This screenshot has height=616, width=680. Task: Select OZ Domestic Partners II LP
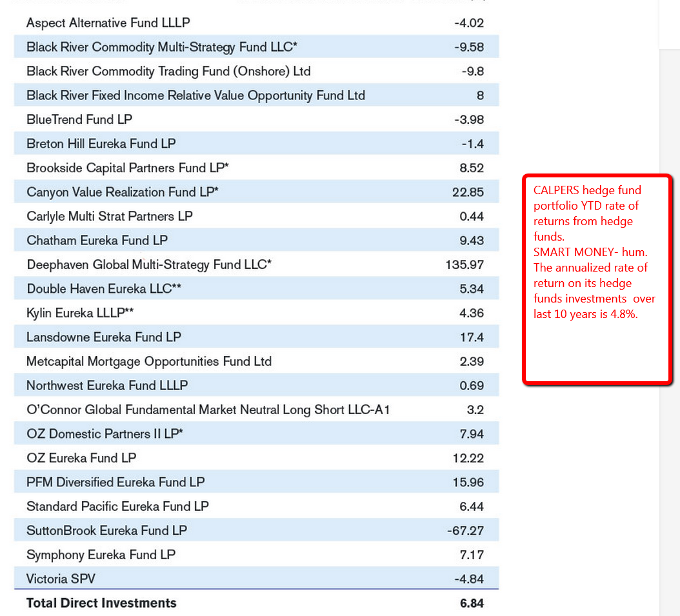[x=105, y=434]
